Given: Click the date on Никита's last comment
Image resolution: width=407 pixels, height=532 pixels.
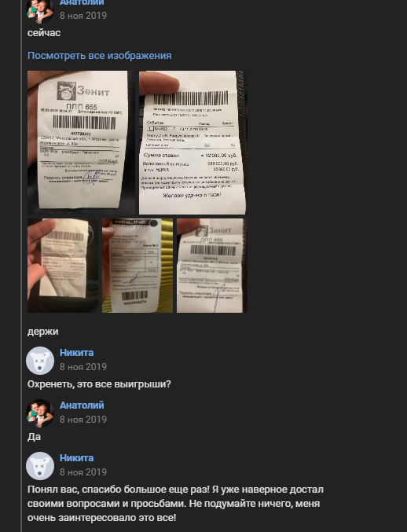Looking at the screenshot, I should [83, 472].
